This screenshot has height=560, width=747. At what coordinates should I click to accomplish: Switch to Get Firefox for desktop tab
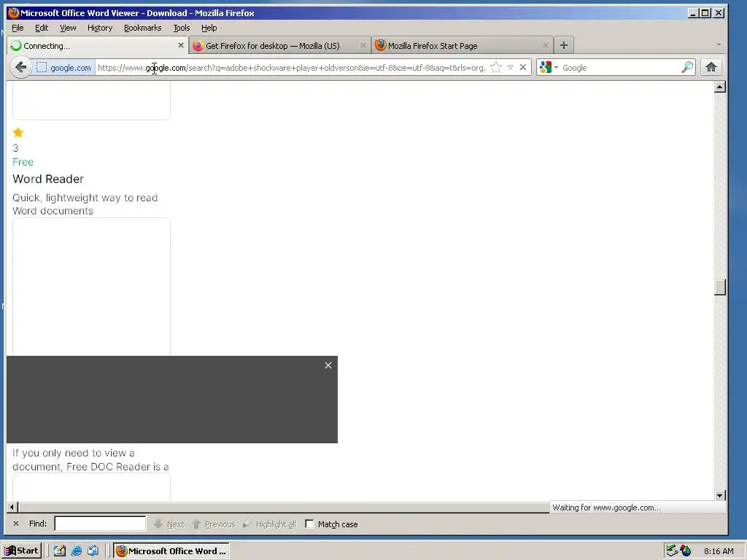pyautogui.click(x=280, y=46)
